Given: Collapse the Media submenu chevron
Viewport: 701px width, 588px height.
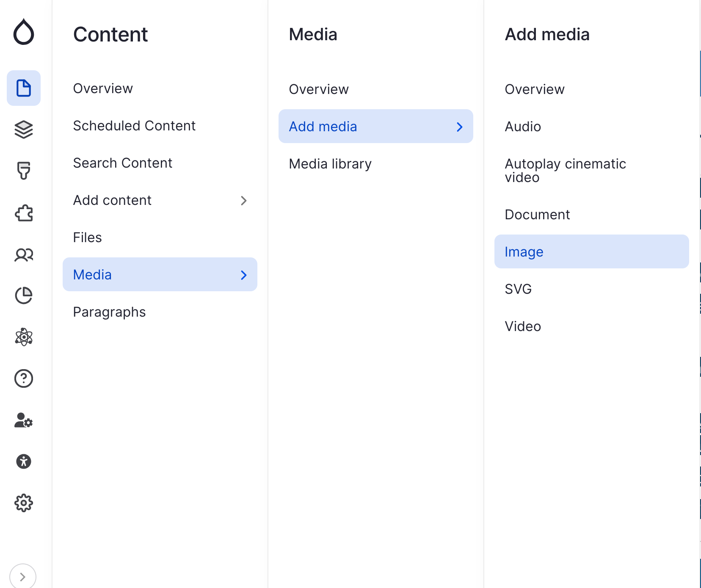Looking at the screenshot, I should click(243, 275).
